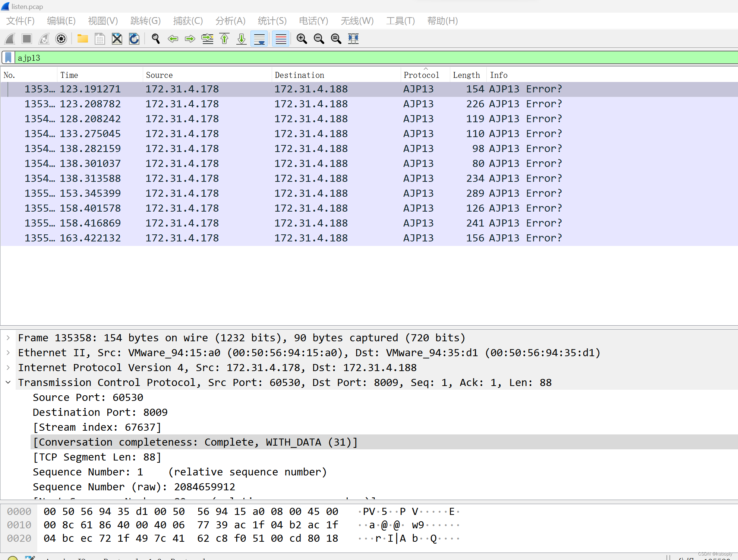Open a capture file with folder icon
The height and width of the screenshot is (560, 738).
83,39
